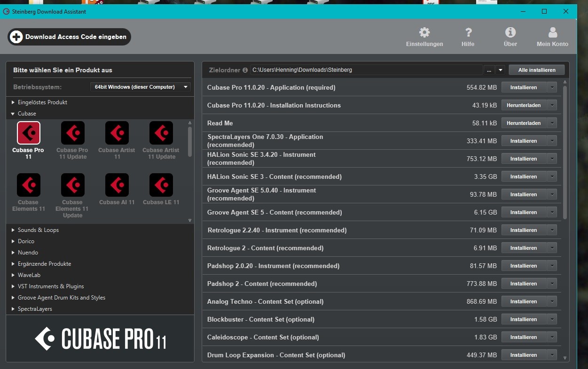588x369 pixels.
Task: Select the Cubase Artist 11 Update icon
Action: click(x=161, y=133)
